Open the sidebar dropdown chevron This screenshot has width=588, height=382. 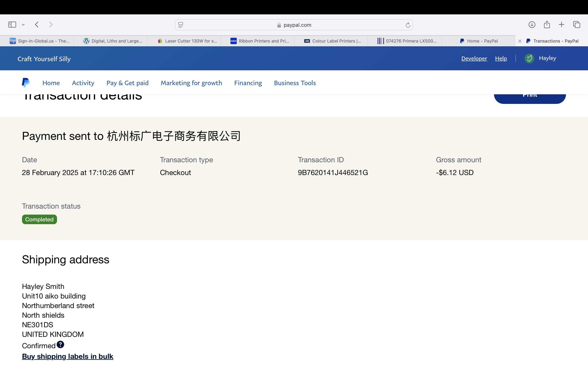point(23,25)
